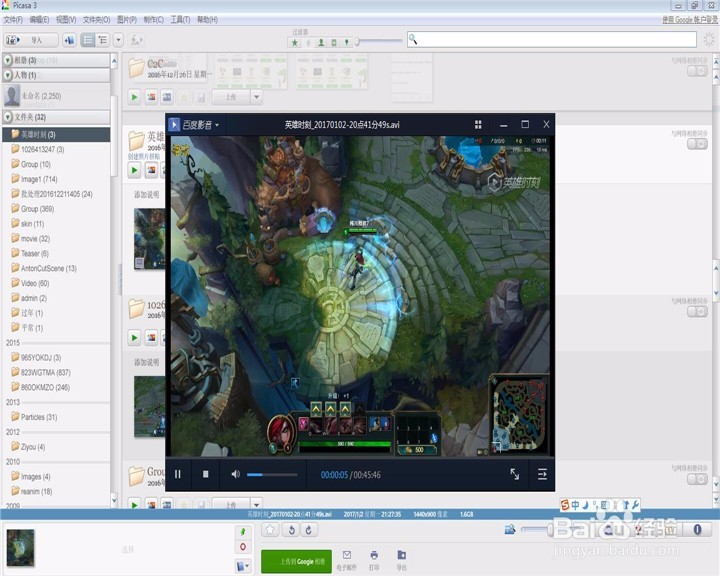
Task: Open the folder view options dropdown
Action: [x=118, y=40]
